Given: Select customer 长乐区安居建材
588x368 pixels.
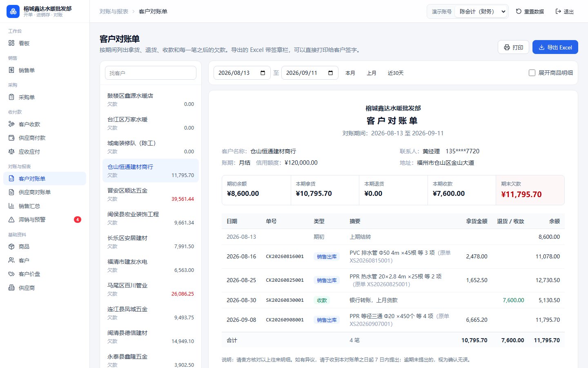Looking at the screenshot, I should pos(151,242).
